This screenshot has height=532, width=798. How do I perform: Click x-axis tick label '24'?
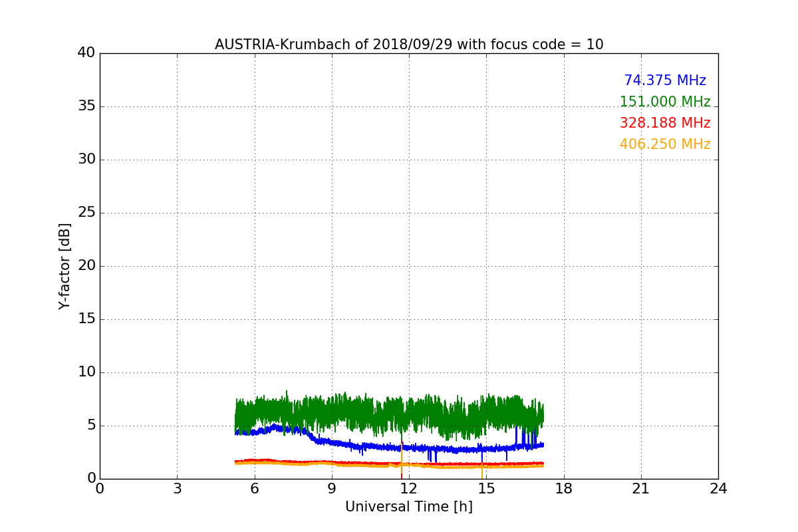pos(718,489)
